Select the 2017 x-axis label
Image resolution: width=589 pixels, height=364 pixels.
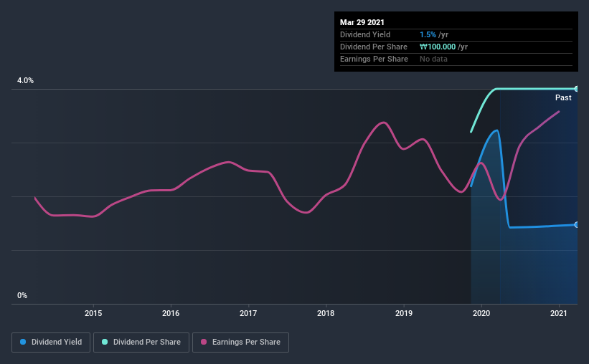pyautogui.click(x=248, y=313)
